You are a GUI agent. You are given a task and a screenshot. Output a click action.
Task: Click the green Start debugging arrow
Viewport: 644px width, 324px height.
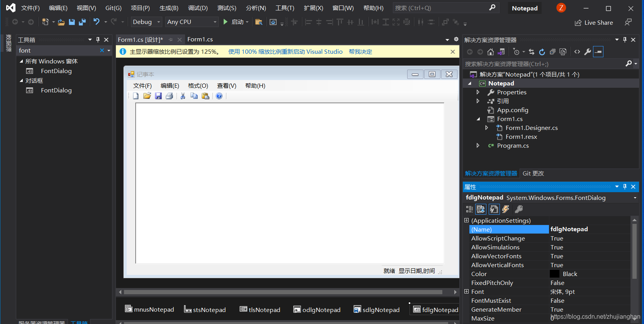(x=226, y=22)
